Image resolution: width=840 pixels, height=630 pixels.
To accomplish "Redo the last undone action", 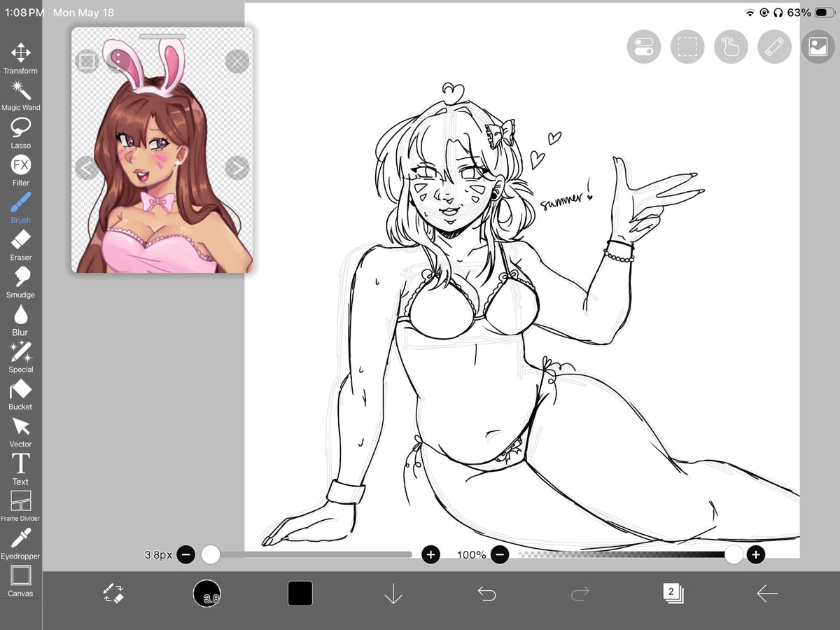I will [580, 594].
